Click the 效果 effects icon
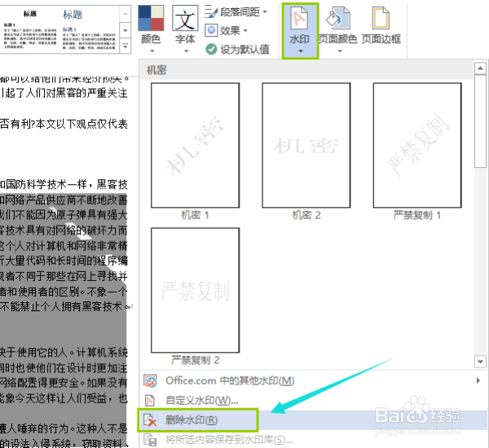This screenshot has width=489, height=448. click(211, 30)
